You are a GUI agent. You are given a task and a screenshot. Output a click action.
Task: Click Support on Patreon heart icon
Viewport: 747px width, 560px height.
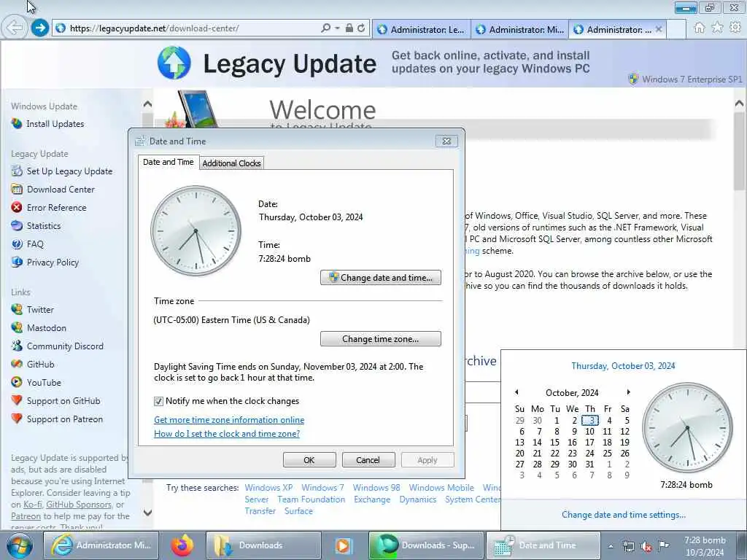(17, 419)
